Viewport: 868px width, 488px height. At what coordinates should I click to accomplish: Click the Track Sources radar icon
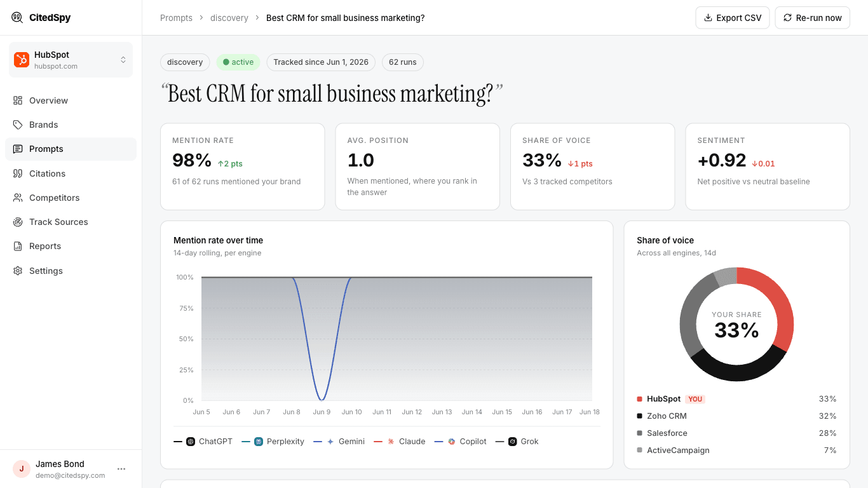click(x=18, y=222)
